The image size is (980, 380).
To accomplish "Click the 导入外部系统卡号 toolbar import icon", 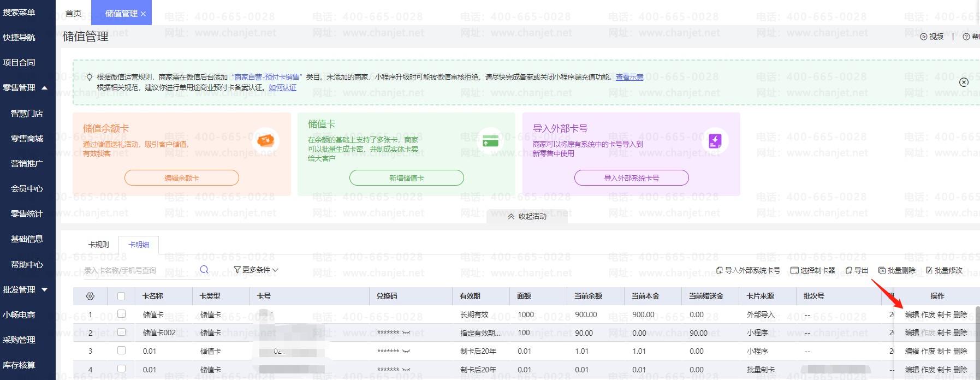I will pyautogui.click(x=720, y=270).
